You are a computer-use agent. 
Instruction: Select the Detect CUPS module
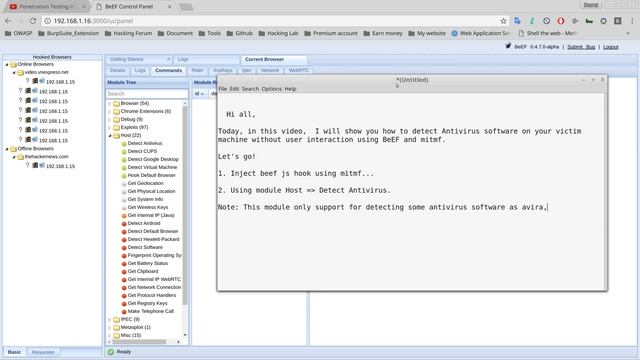click(x=142, y=151)
